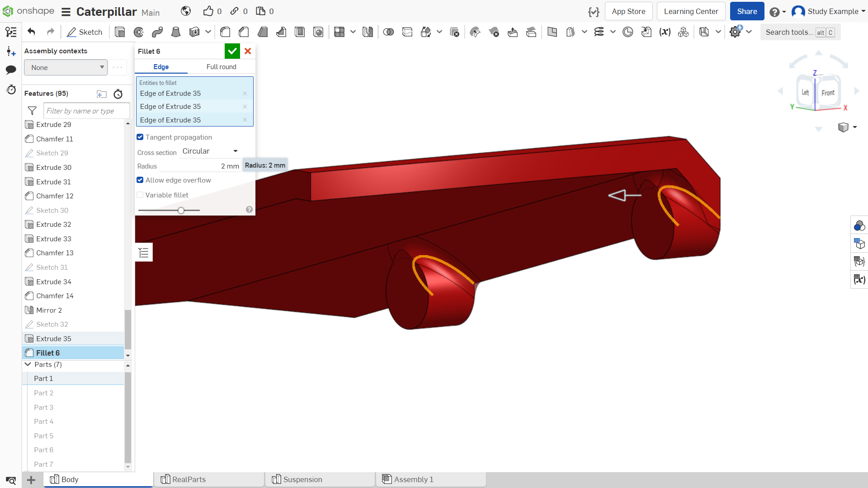This screenshot has height=488, width=868.
Task: Open the Suspension tab
Action: [x=320, y=479]
